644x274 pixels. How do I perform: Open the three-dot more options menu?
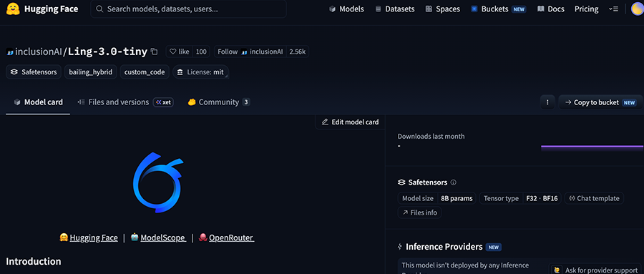(x=547, y=102)
